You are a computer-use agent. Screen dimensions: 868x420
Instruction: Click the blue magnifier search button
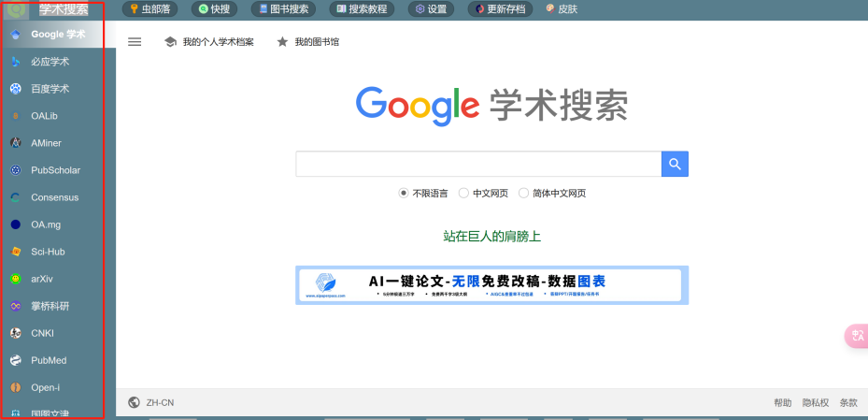(675, 164)
